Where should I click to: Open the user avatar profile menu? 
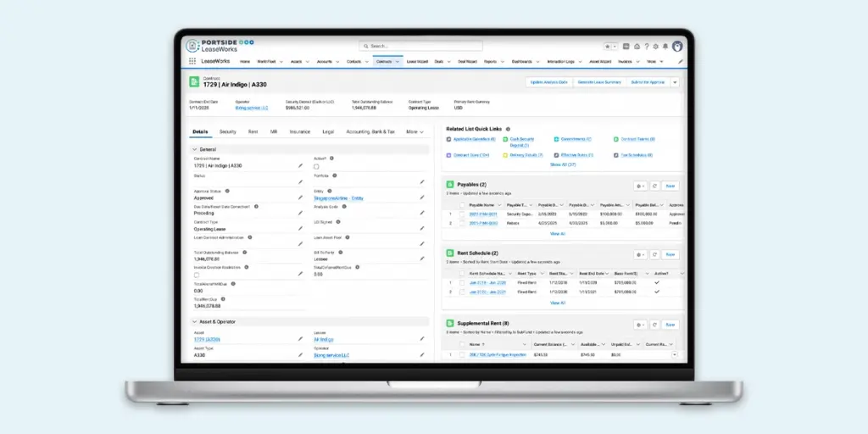click(676, 47)
